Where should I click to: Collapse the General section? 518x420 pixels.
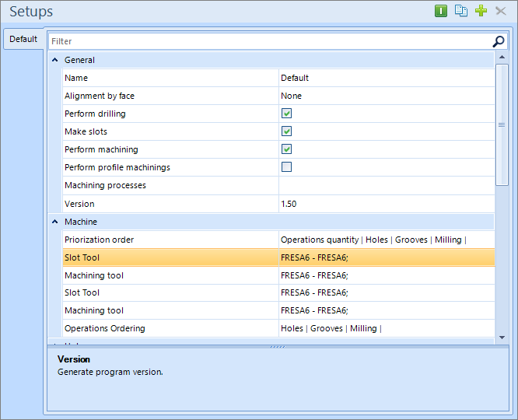pos(55,60)
